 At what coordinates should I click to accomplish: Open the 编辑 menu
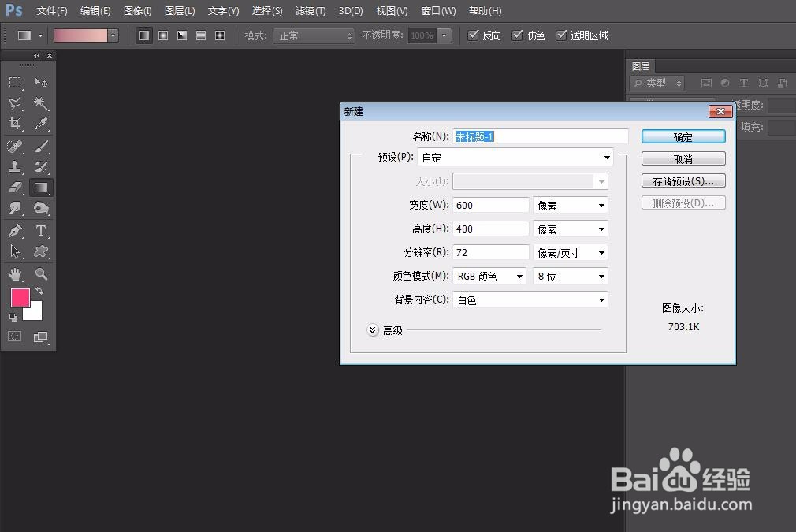95,11
